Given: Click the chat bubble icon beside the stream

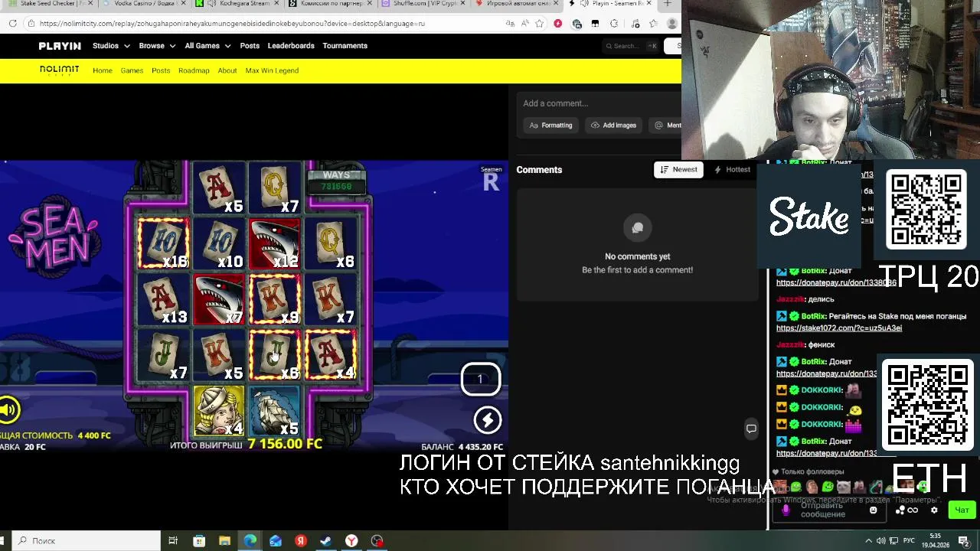Looking at the screenshot, I should point(751,429).
